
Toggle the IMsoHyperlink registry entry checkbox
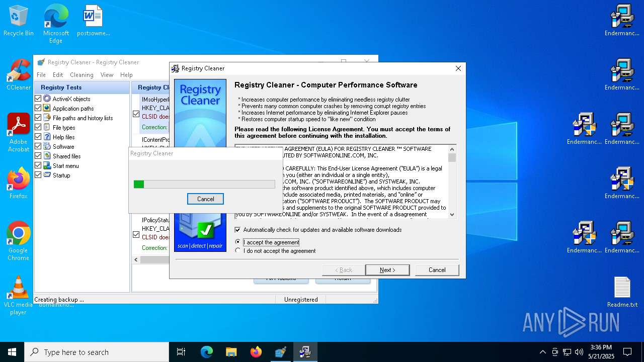click(136, 114)
